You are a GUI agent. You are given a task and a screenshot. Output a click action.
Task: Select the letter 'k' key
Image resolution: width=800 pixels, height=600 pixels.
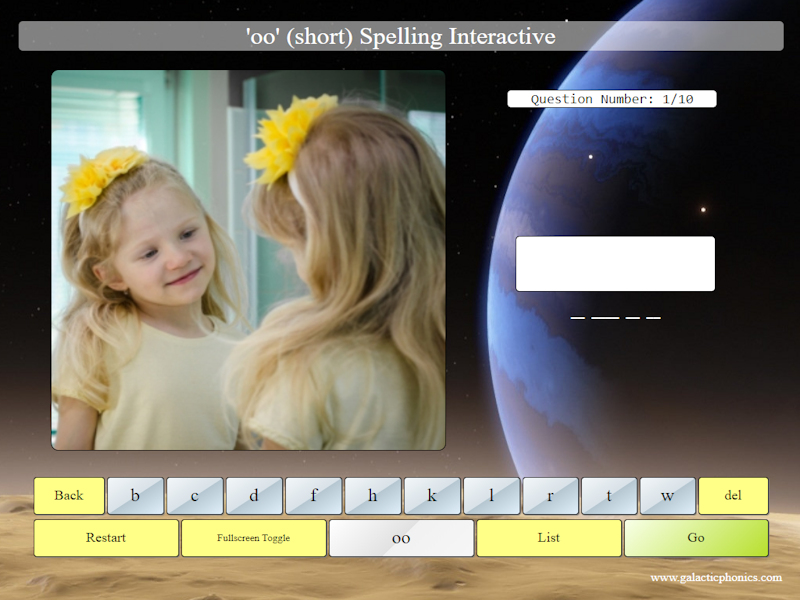(432, 495)
